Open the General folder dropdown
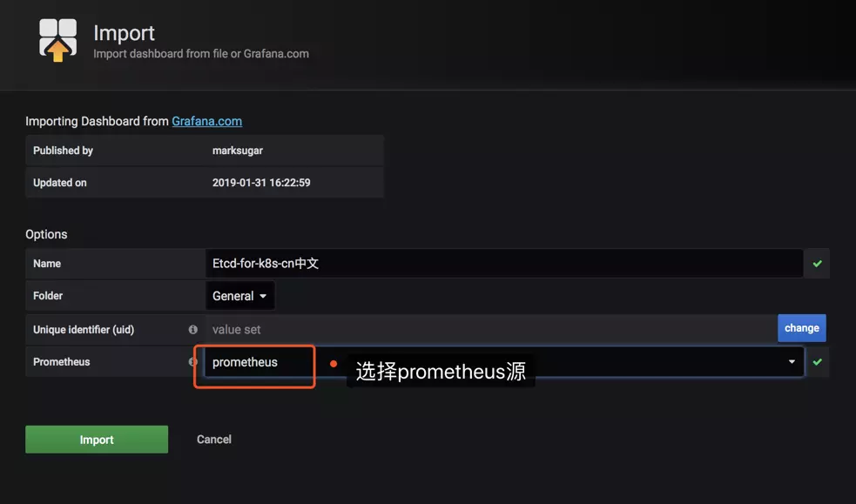 pyautogui.click(x=240, y=296)
